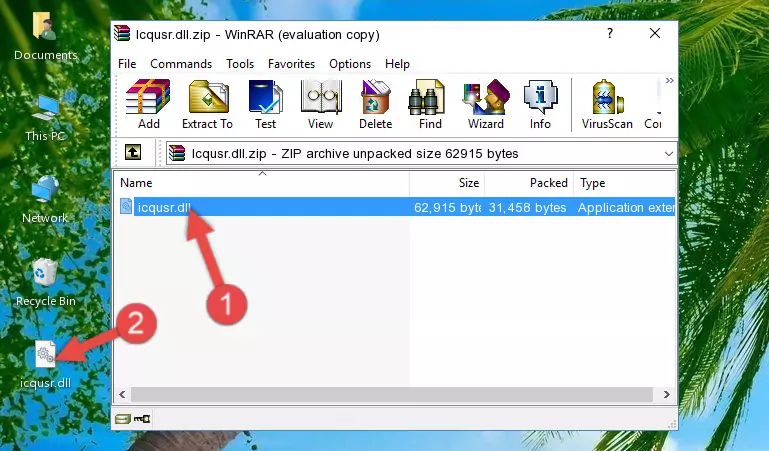Select the Recycle Bin desktop icon
The image size is (769, 451).
pos(45,283)
